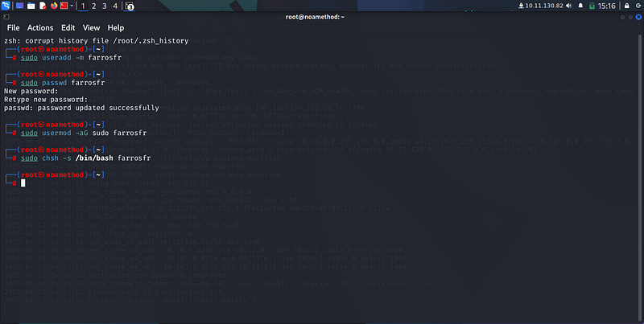Click the terminal cursor at the last prompt
The height and width of the screenshot is (324, 644).
pos(23,183)
